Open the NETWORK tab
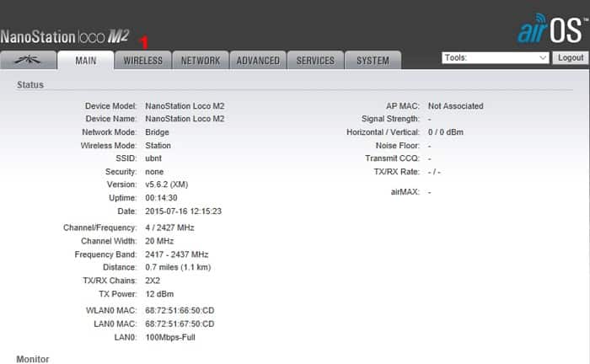 coord(201,60)
